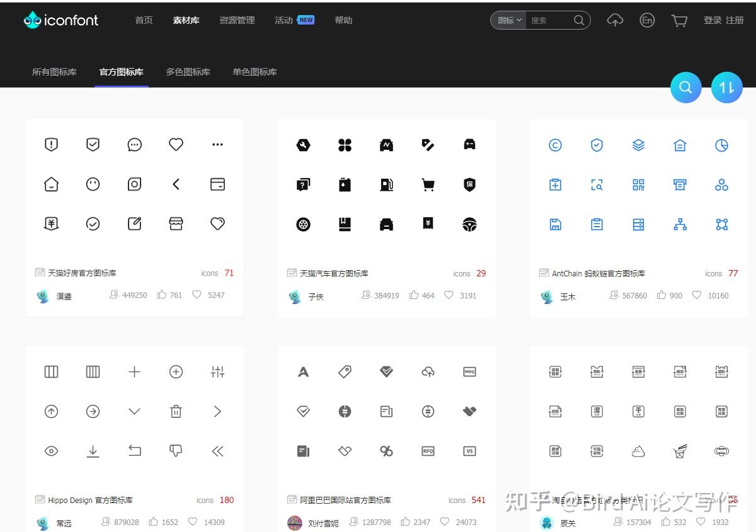
Task: Click the round blue sort arrows button
Action: 727,88
